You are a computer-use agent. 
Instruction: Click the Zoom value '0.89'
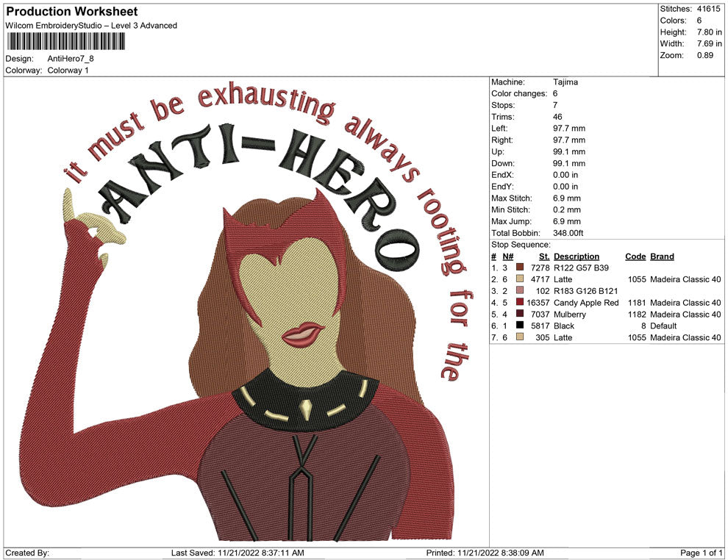pyautogui.click(x=704, y=55)
